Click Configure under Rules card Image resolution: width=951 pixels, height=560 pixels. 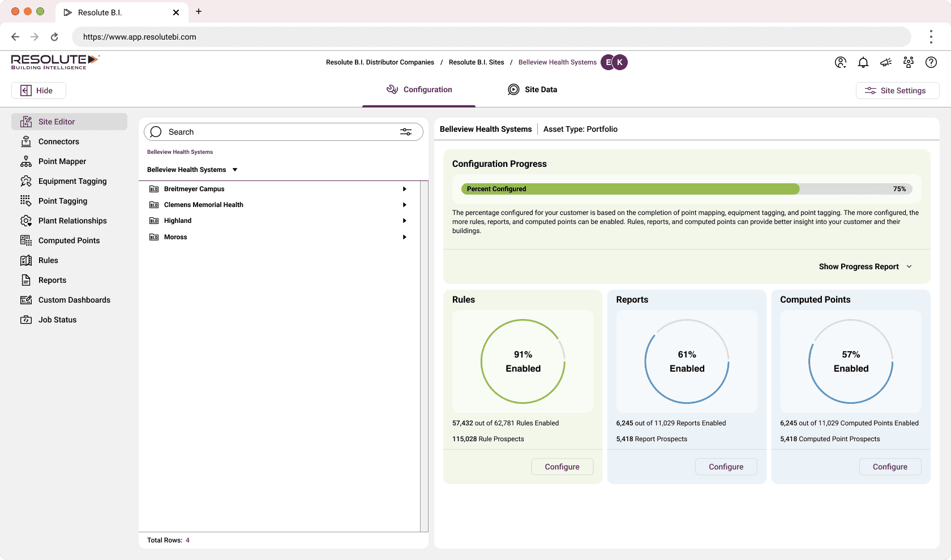[562, 467]
